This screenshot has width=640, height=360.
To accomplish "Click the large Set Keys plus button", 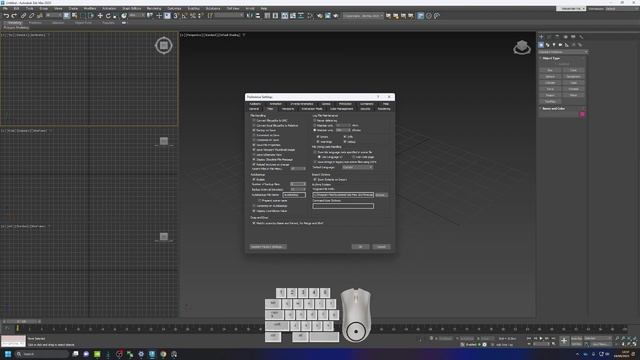I will click(564, 341).
